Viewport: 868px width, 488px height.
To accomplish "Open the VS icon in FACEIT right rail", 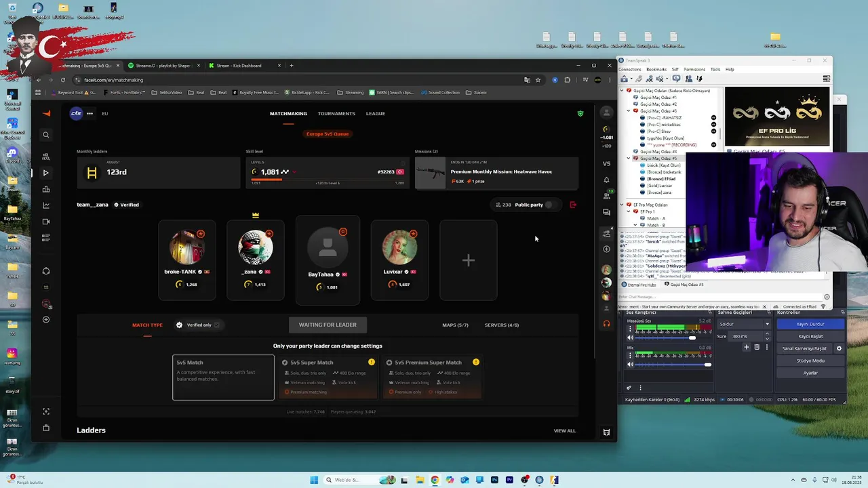I will point(606,163).
